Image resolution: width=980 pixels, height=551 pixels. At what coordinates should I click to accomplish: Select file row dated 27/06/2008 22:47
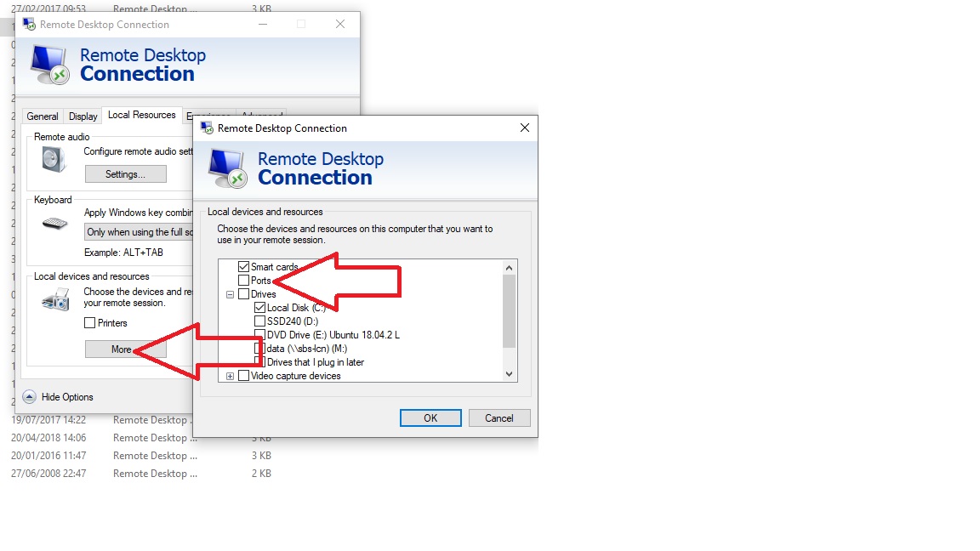pos(141,474)
